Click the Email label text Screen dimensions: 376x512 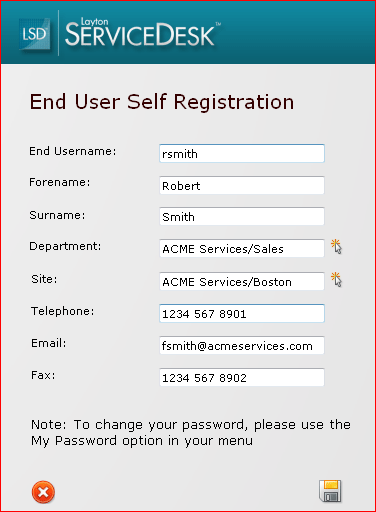49,343
